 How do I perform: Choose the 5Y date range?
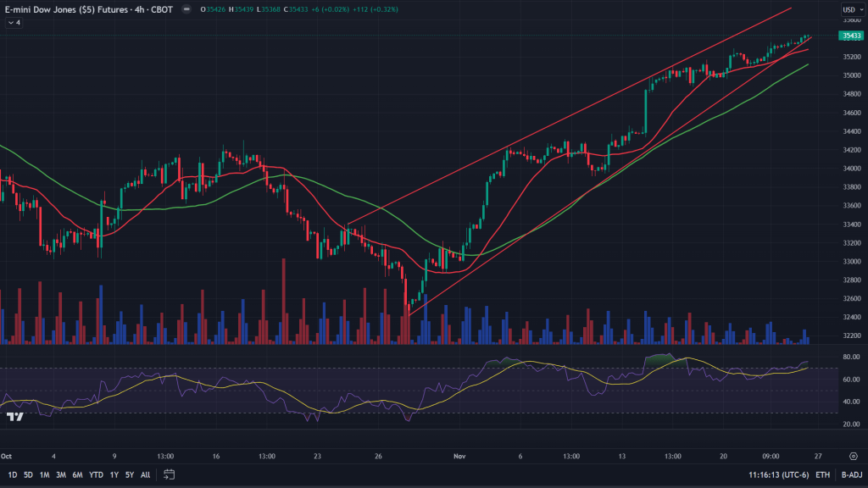coord(130,474)
